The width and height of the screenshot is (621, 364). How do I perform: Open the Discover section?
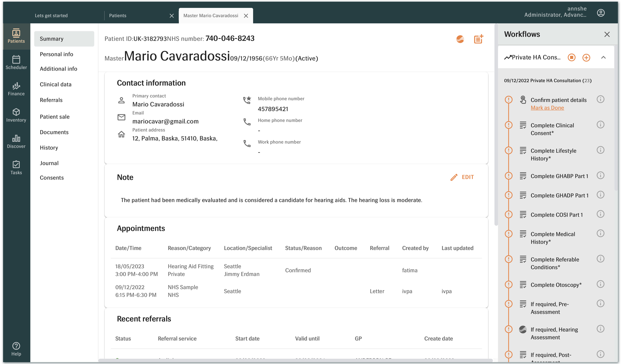pyautogui.click(x=16, y=141)
